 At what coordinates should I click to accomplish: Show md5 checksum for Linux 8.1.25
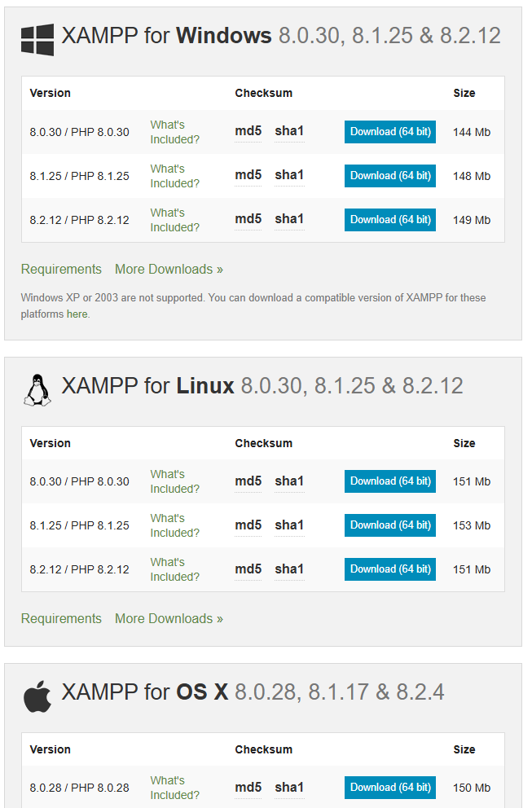pos(248,525)
